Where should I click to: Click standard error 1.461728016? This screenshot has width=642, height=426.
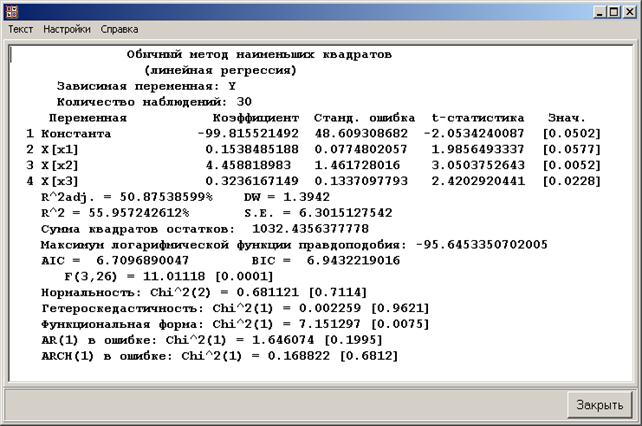pyautogui.click(x=357, y=165)
